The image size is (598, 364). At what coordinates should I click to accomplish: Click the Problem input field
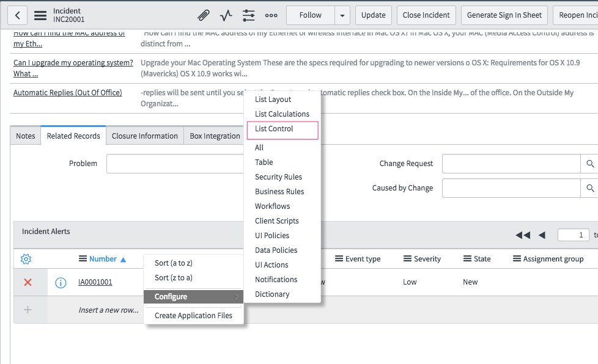click(x=175, y=164)
